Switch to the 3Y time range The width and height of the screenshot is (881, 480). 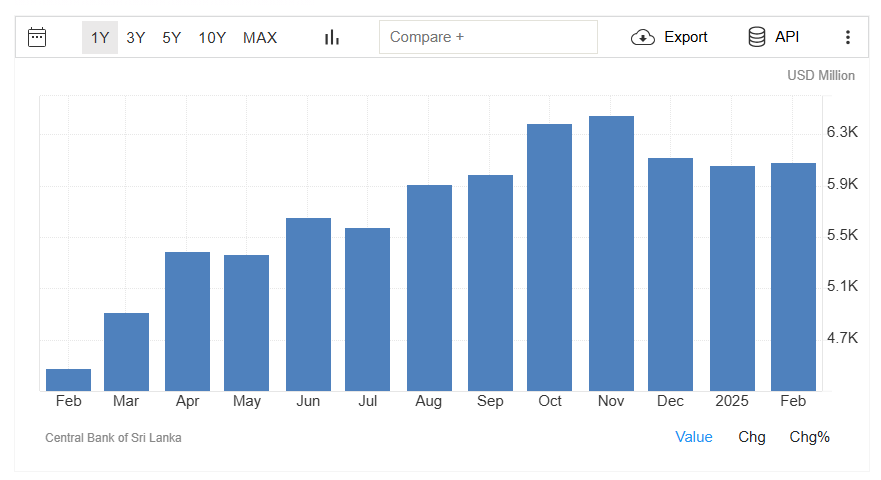pos(136,37)
